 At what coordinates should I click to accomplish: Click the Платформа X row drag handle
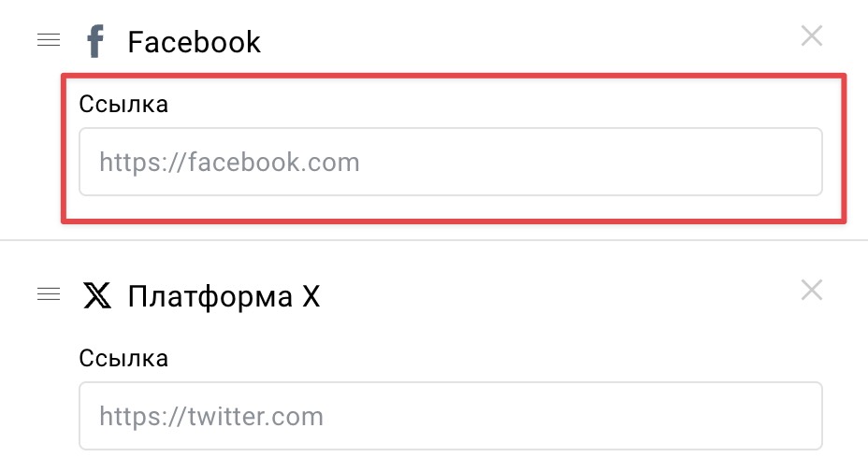tap(49, 294)
